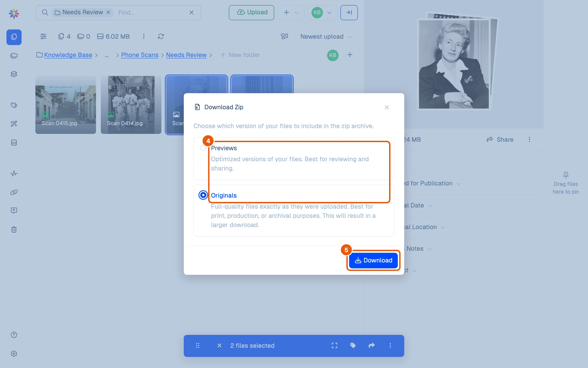Toggle the layout view icon
Viewport: 588px width, 368px height.
tap(284, 36)
